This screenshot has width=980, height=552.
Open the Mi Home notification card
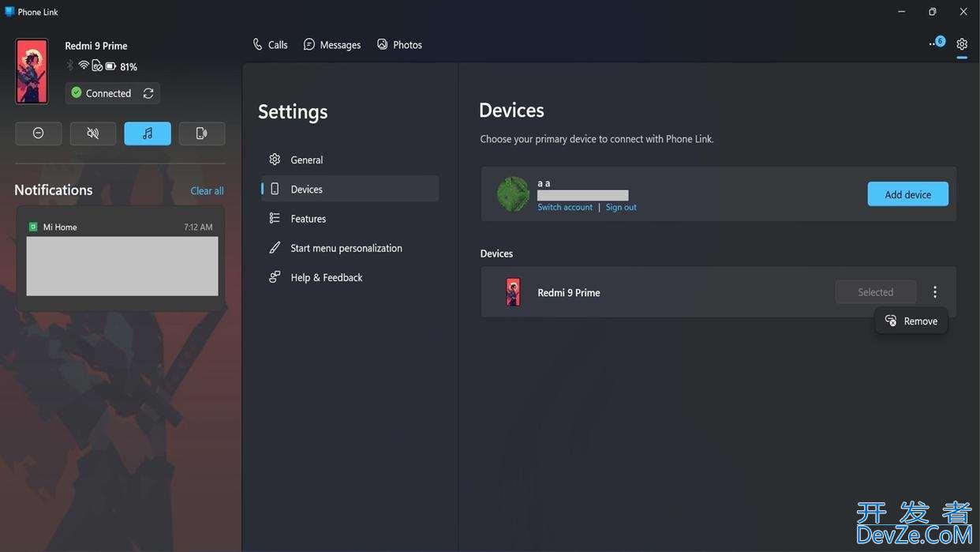(x=121, y=258)
